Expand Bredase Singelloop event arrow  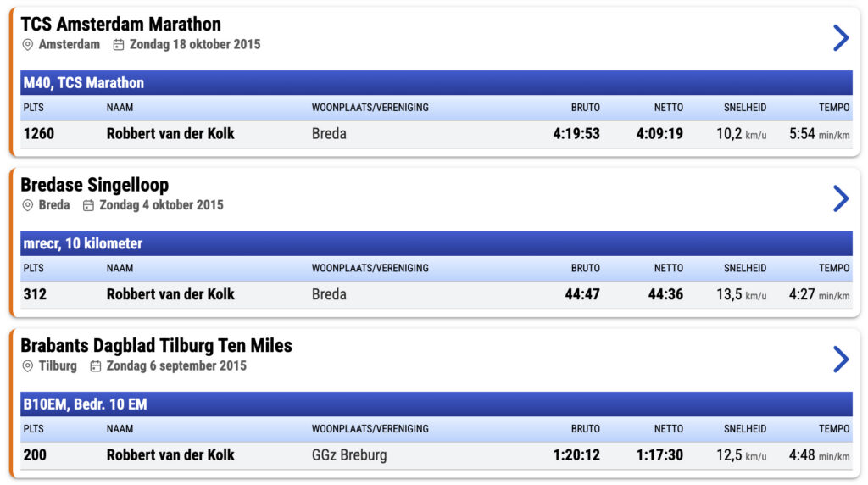pos(841,198)
